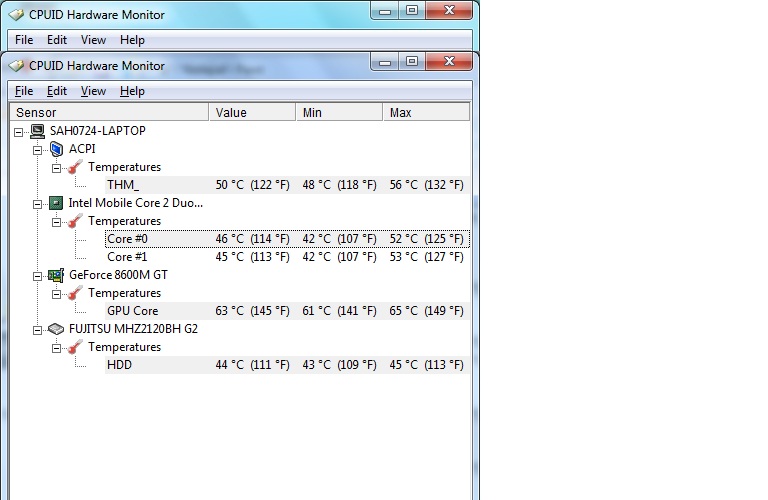The image size is (768, 500).
Task: Select the HDD sensor row
Action: pos(287,365)
